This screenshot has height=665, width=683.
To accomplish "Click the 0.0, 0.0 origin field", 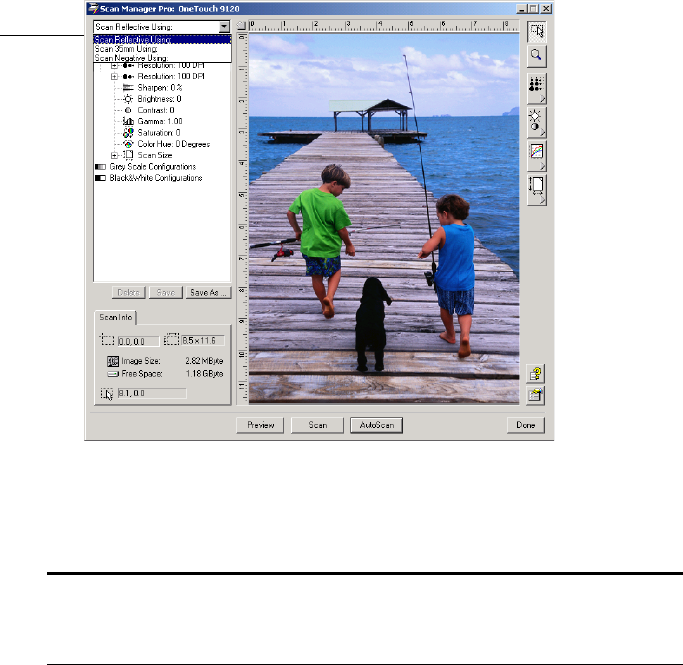I will [139, 341].
